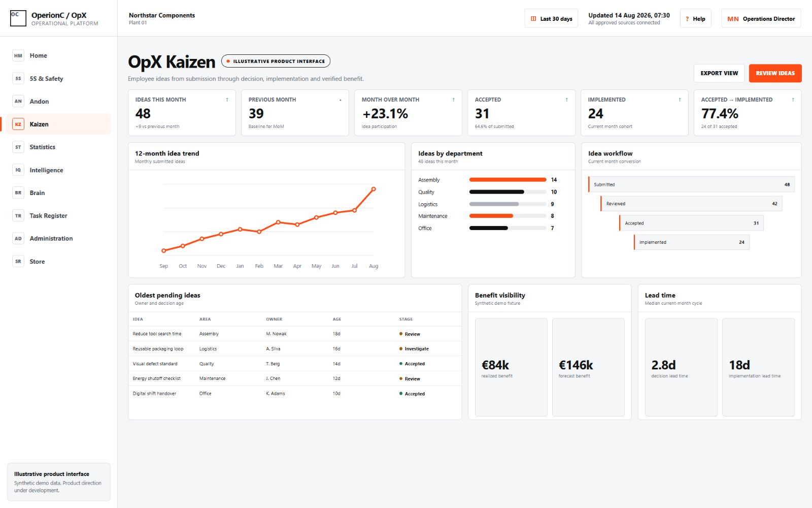
Task: Click the Ideas This Month KPI card
Action: click(x=182, y=113)
